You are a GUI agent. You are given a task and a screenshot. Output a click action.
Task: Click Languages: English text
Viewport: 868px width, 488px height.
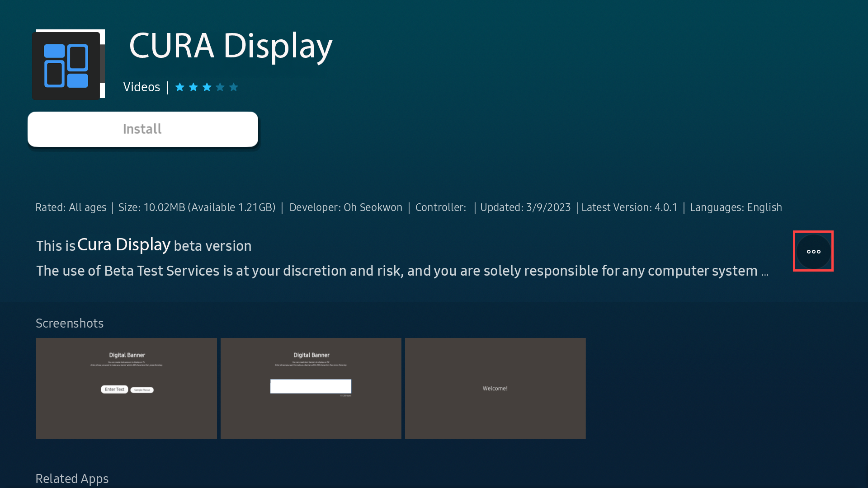(736, 207)
